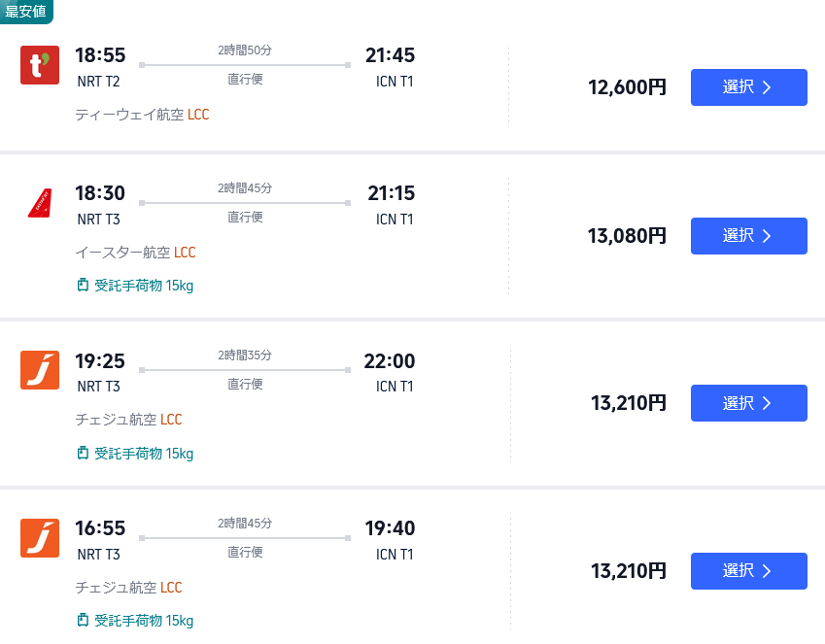Click the 最安値 cheapest price badge
Screen dimensions: 825x644
click(x=26, y=14)
